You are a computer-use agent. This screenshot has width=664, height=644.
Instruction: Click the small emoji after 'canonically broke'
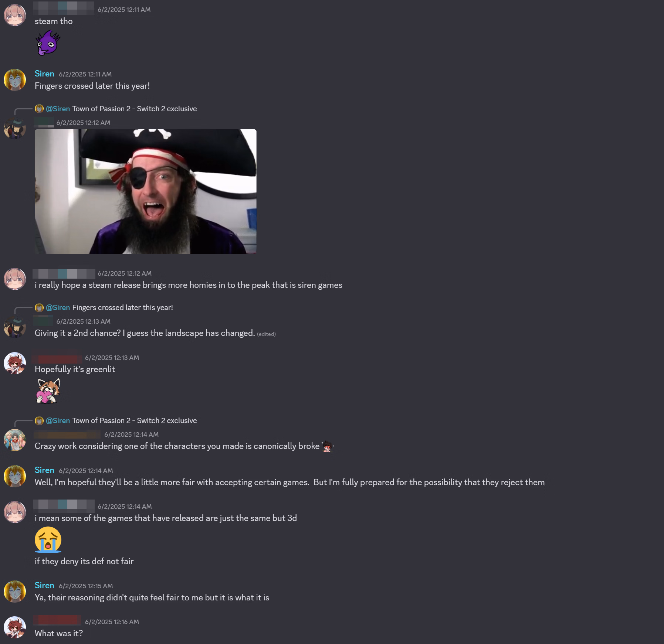click(x=327, y=446)
